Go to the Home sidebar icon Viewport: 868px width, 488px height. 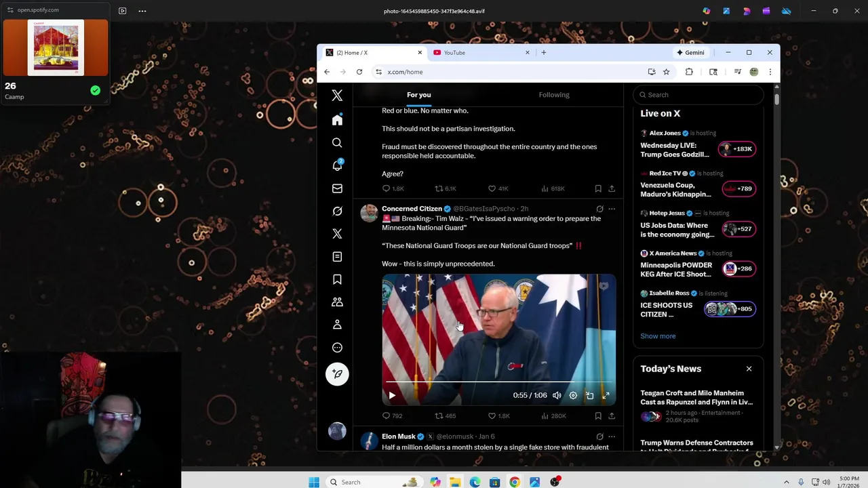point(337,120)
